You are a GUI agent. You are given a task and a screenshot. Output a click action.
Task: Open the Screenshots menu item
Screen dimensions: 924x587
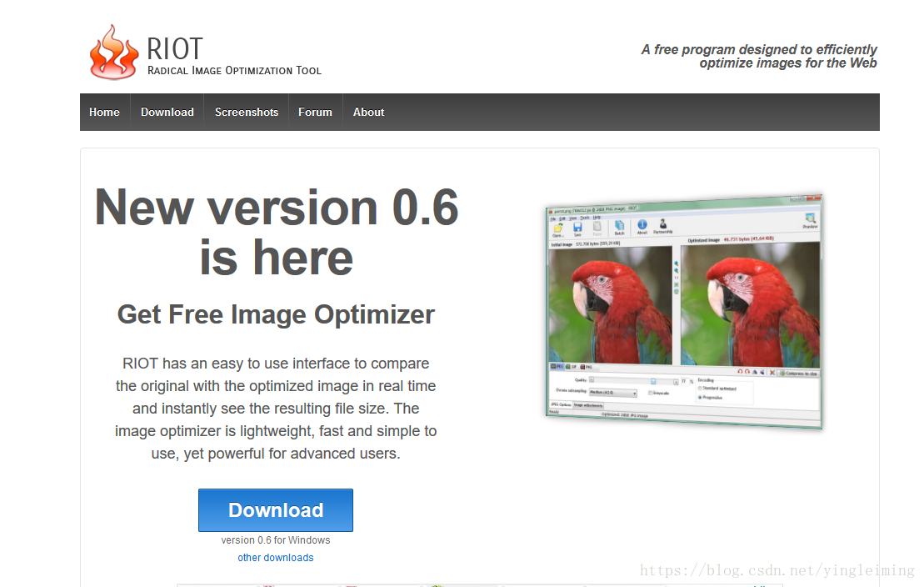247,112
